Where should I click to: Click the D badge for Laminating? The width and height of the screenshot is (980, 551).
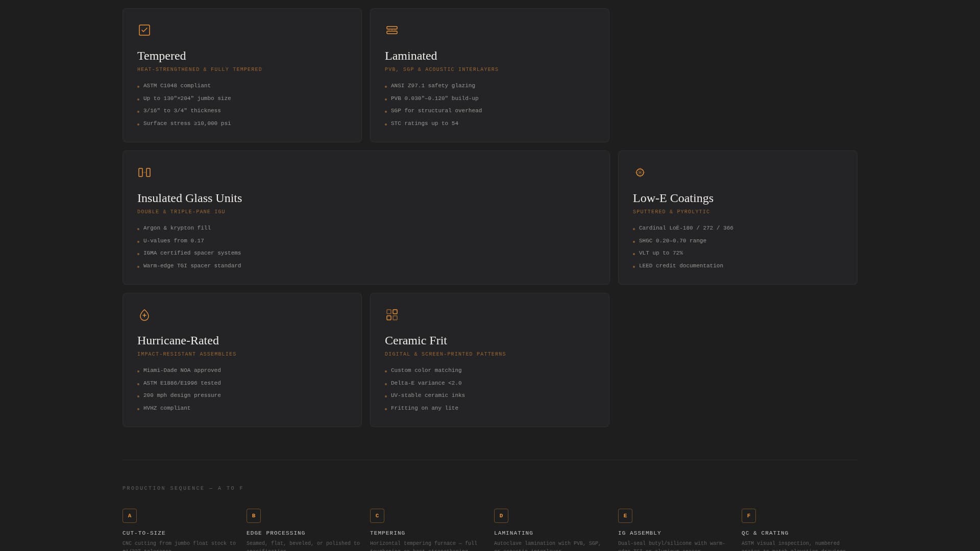pyautogui.click(x=501, y=516)
